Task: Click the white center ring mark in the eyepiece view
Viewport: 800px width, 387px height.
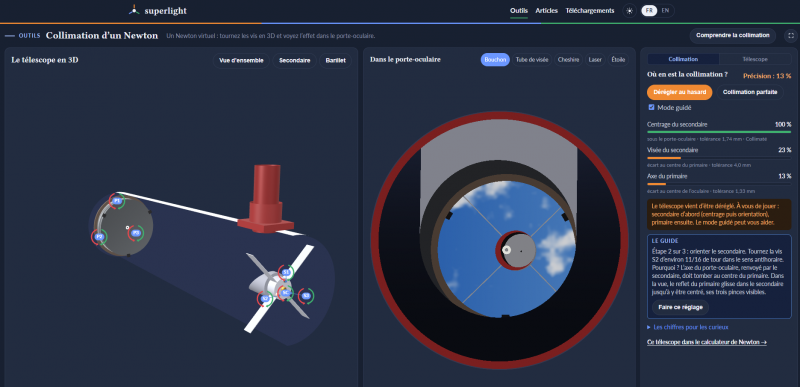Action: pos(507,250)
